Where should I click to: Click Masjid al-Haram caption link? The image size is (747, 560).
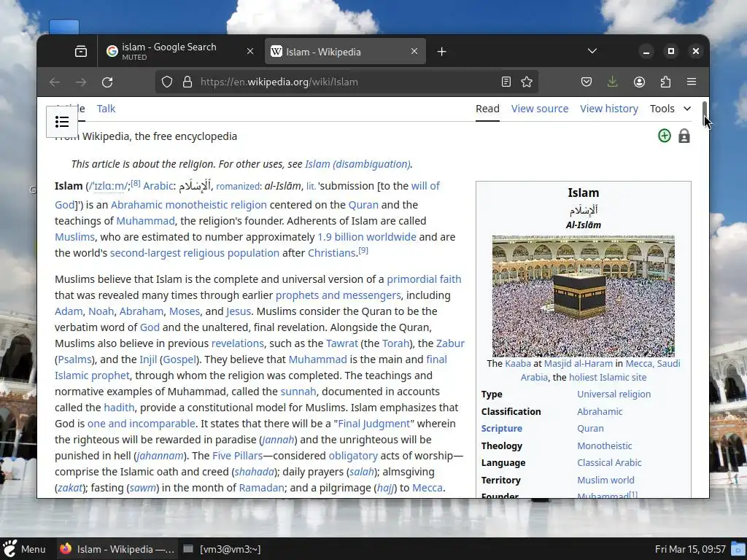click(578, 363)
